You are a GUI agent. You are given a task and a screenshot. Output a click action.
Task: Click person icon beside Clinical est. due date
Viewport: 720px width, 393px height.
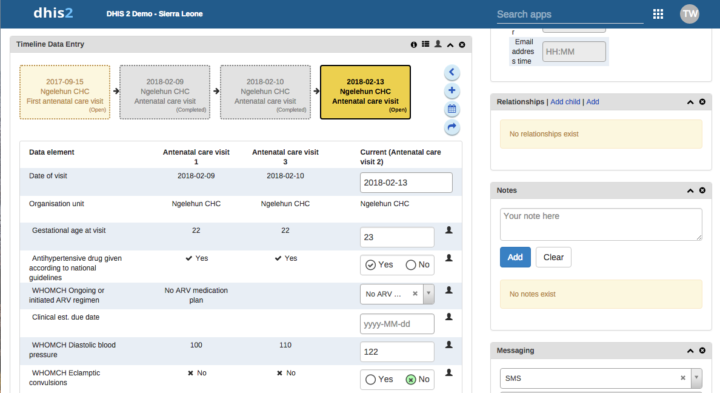449,317
